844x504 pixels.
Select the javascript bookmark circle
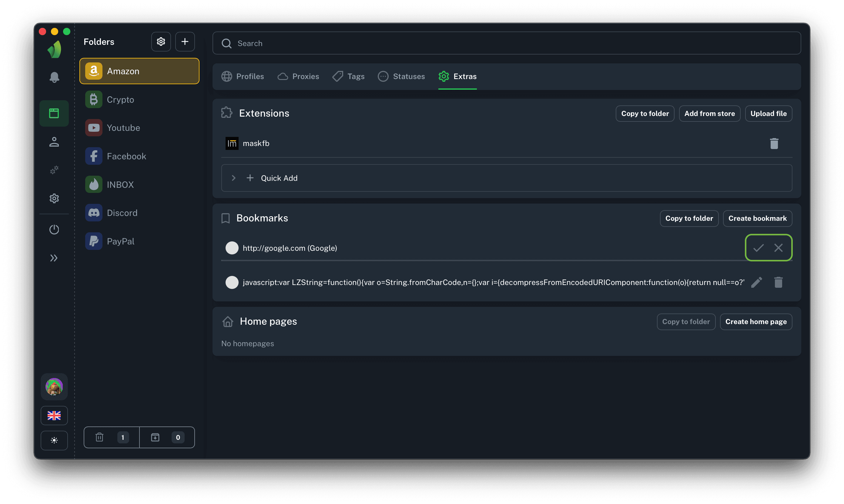(x=232, y=282)
